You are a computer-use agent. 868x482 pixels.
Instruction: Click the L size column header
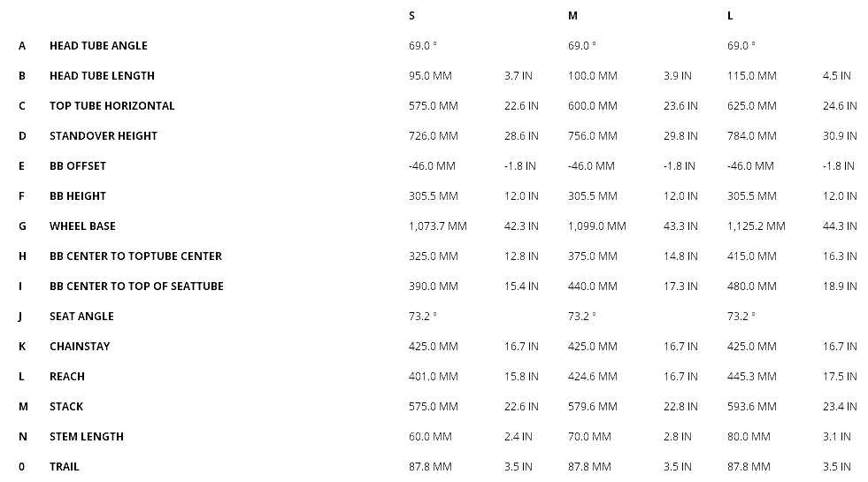coord(730,16)
